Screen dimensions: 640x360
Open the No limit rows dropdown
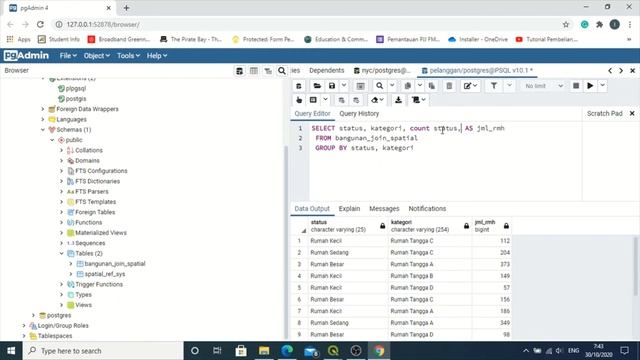point(543,86)
